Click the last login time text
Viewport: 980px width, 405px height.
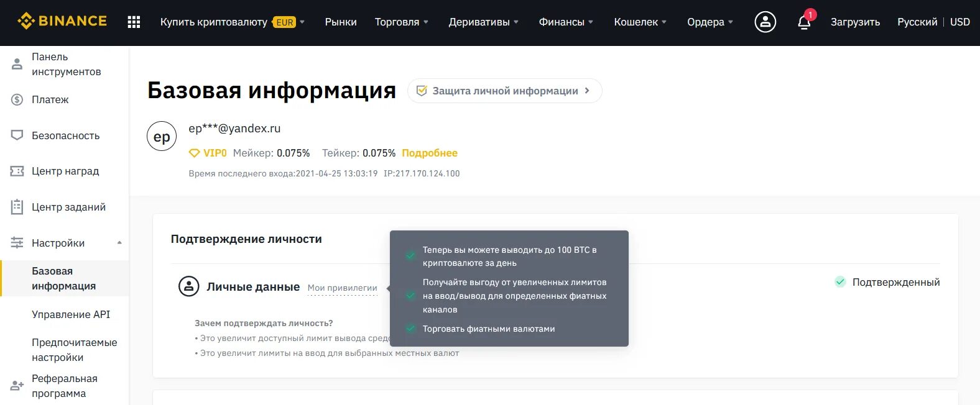click(x=283, y=173)
